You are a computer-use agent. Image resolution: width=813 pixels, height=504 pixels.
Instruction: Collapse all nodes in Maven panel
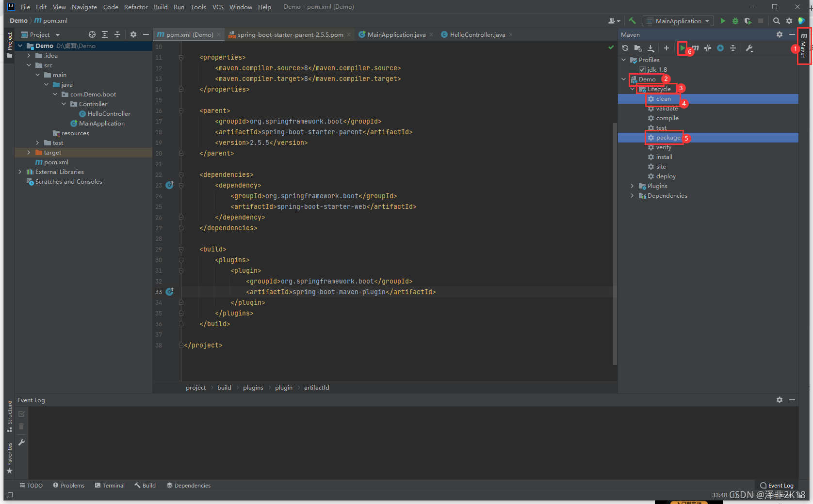point(733,48)
